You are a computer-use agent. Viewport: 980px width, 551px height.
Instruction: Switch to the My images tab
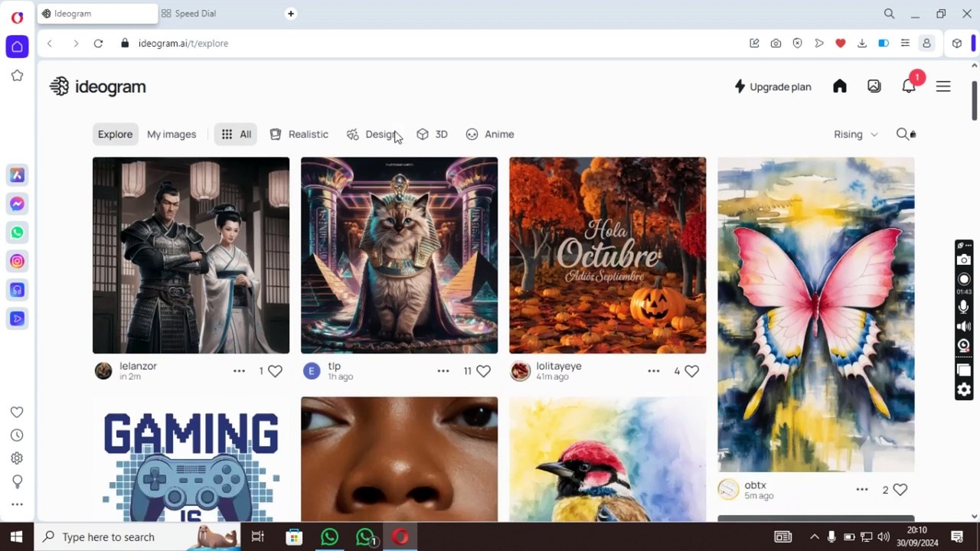(171, 134)
